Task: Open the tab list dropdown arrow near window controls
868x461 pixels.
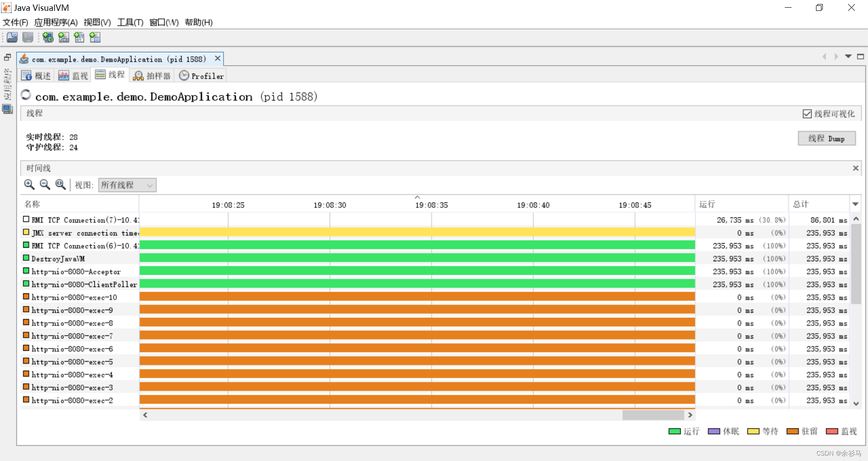Action: click(x=848, y=56)
